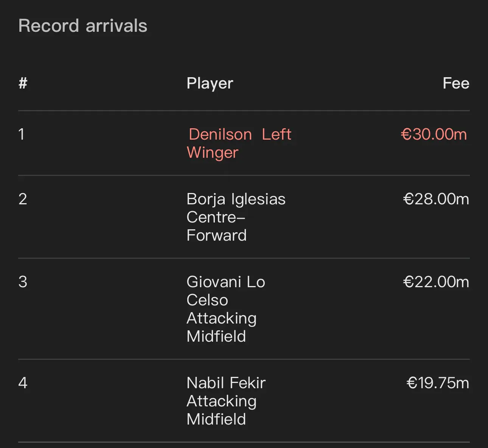Open the Giovani Lo Celso player entry
488x448 pixels.
pyautogui.click(x=226, y=291)
